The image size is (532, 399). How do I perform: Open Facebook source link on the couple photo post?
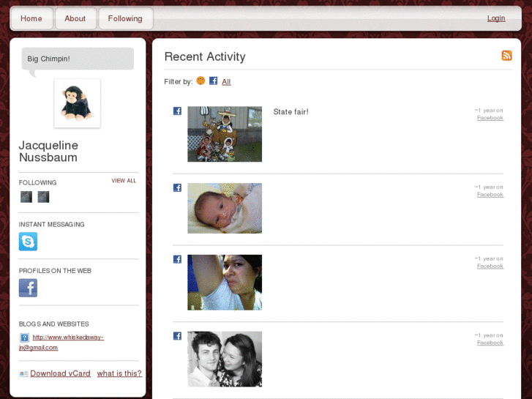490,343
